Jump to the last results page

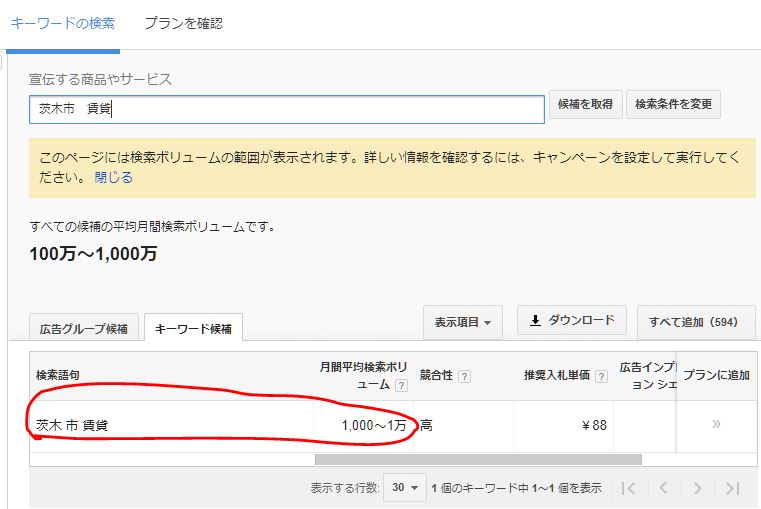[733, 488]
